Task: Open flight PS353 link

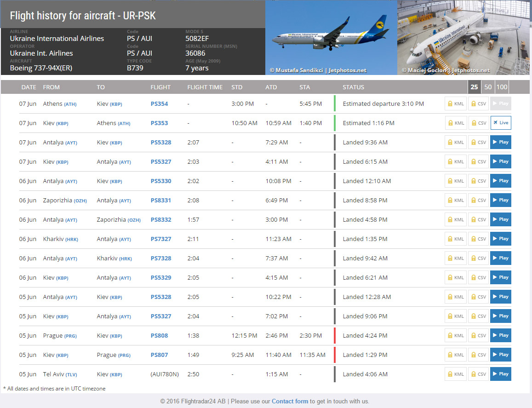Action: 160,123
